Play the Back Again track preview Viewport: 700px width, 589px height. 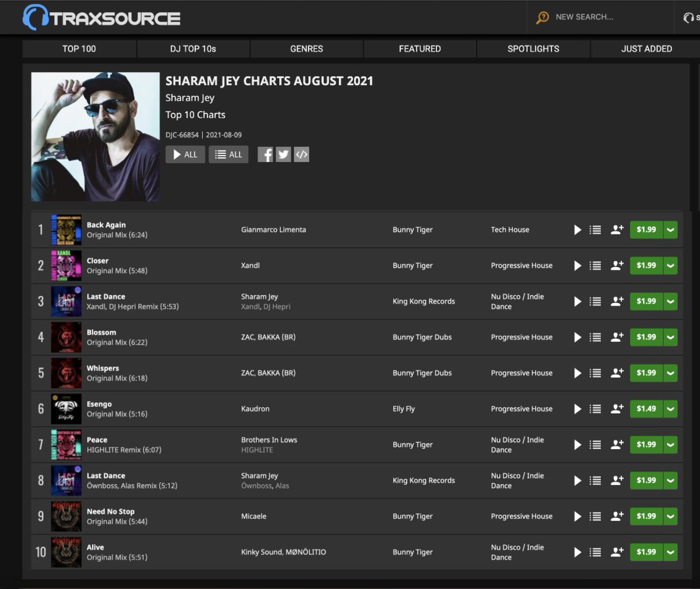577,230
